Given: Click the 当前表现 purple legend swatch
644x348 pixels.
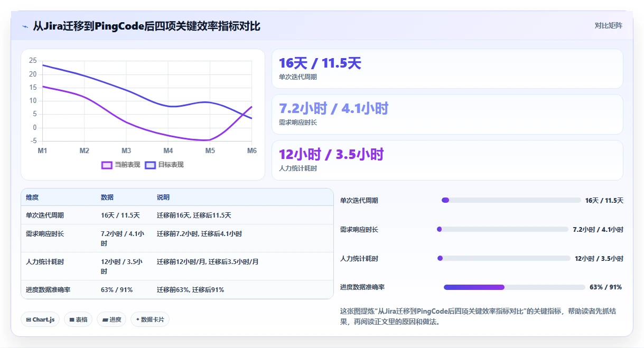Looking at the screenshot, I should click(x=107, y=165).
